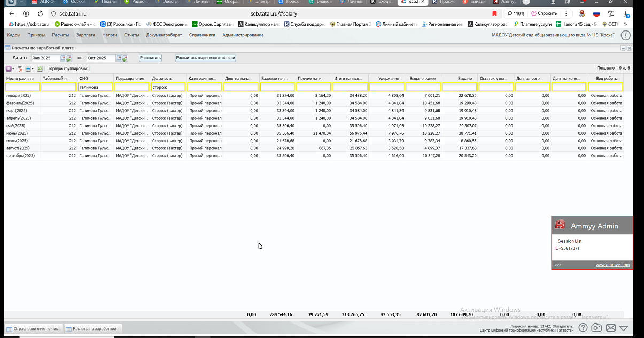Minimize the Расчеты по заработной плате panel
This screenshot has height=338, width=644.
(623, 48)
